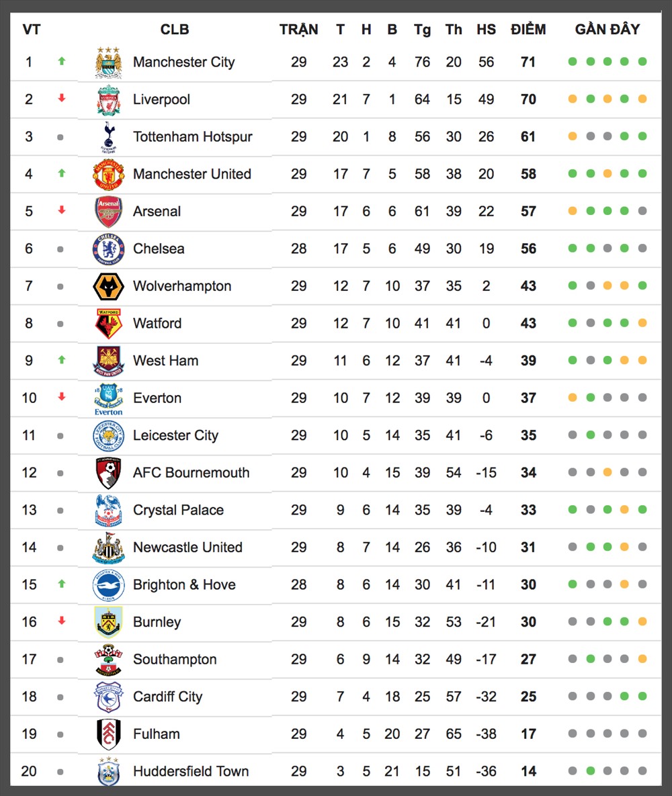Sort table by ĐIỂM column header
Viewport: 672px width, 796px height.
tap(528, 30)
